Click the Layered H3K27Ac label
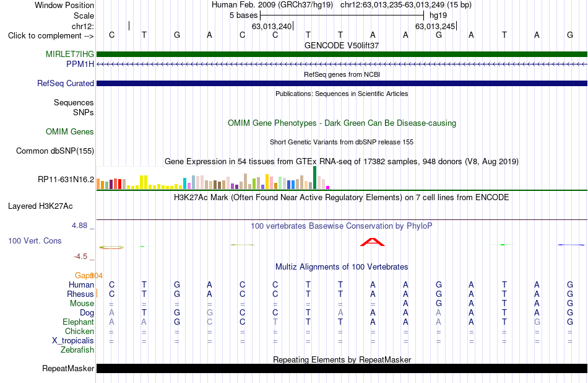The width and height of the screenshot is (588, 383). click(x=40, y=206)
